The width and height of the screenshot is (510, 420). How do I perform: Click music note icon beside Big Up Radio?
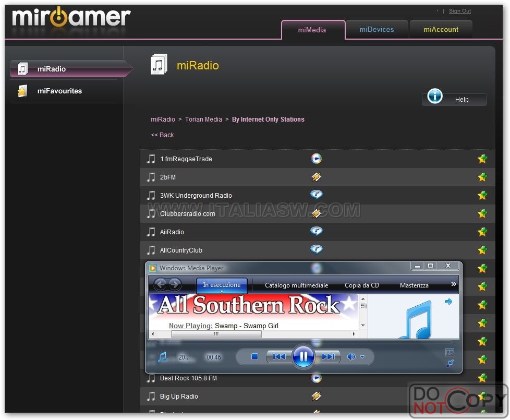click(x=151, y=396)
